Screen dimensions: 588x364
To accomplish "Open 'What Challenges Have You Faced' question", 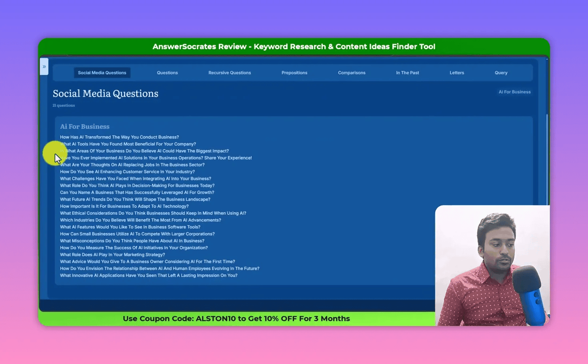I will pyautogui.click(x=135, y=179).
